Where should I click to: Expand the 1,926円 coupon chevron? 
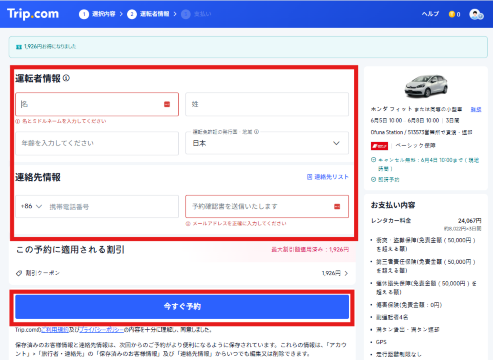coord(346,273)
